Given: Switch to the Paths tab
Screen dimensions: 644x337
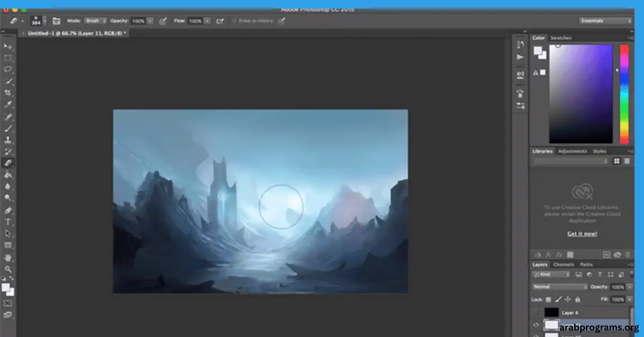Looking at the screenshot, I should pos(587,265).
